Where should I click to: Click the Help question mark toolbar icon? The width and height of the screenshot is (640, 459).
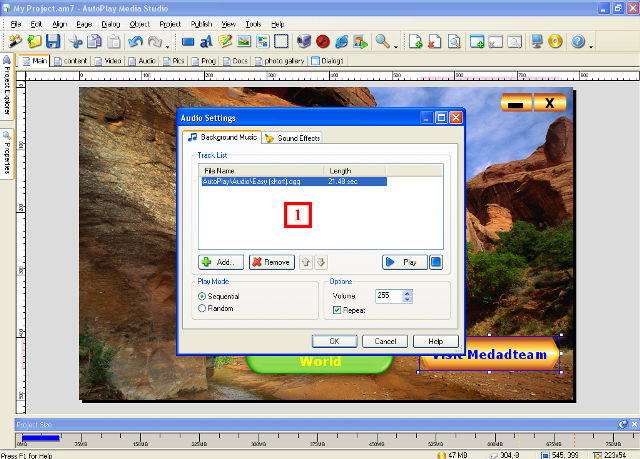pos(577,42)
